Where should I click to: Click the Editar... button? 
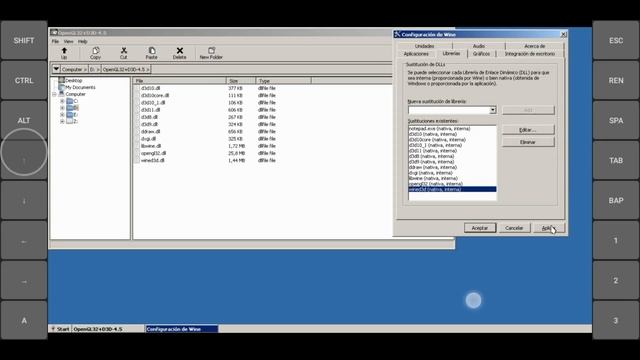pyautogui.click(x=528, y=130)
